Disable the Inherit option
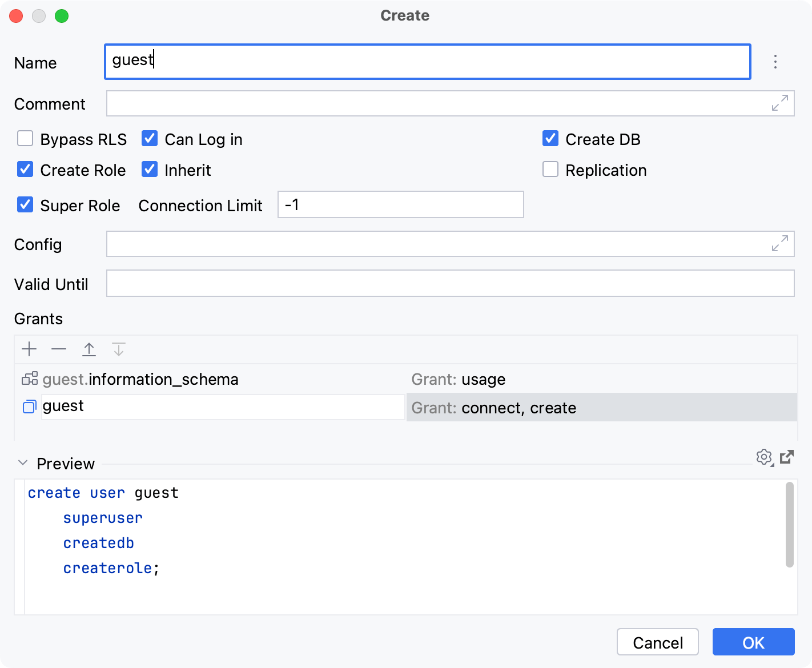 (x=149, y=169)
